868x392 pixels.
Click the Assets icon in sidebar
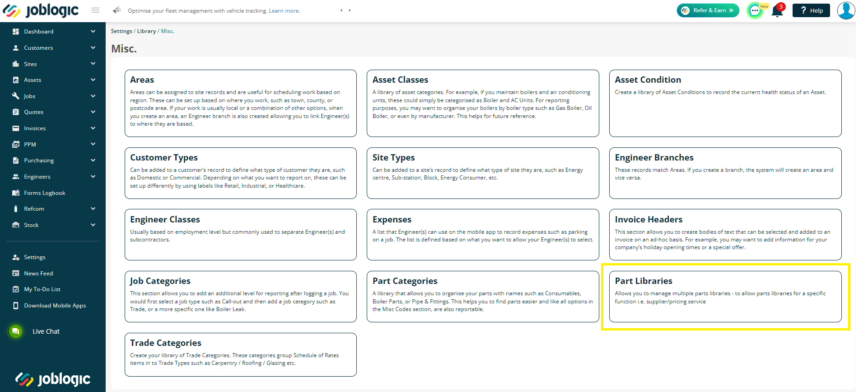[16, 80]
